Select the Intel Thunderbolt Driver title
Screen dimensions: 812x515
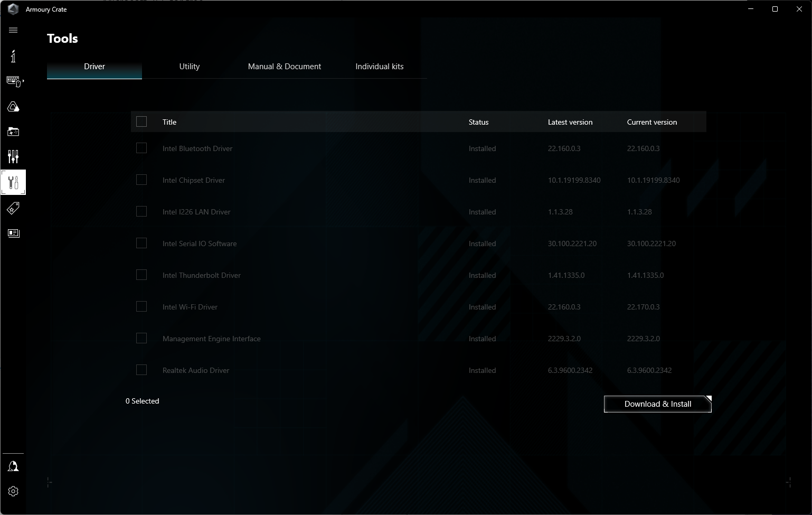(202, 275)
